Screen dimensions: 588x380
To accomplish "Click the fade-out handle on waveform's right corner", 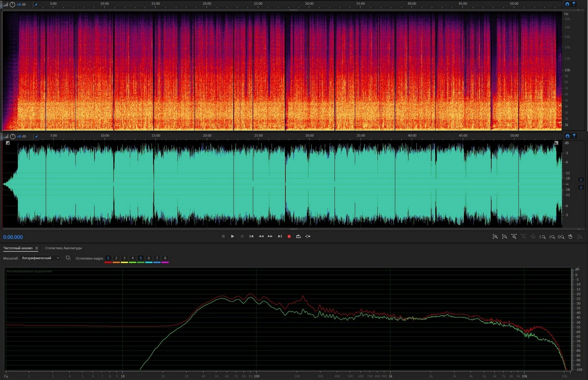I will click(x=556, y=143).
